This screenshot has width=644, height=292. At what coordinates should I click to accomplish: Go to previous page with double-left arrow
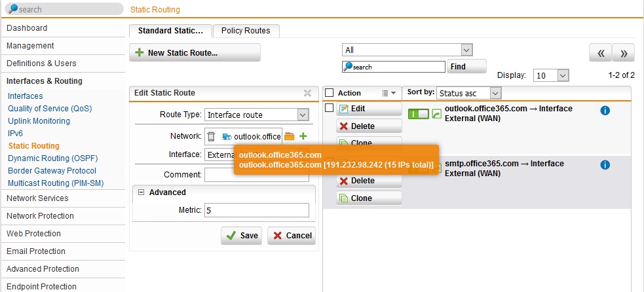[601, 53]
